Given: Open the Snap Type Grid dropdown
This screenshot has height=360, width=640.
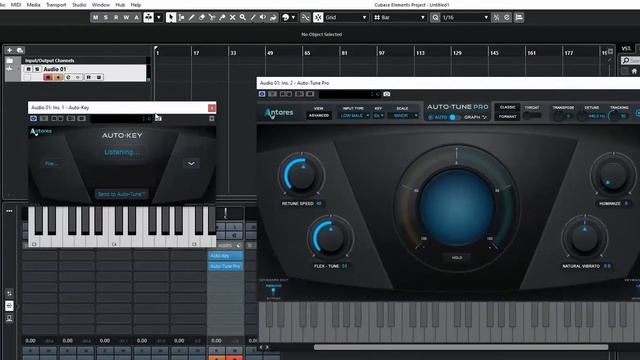Looking at the screenshot, I should 346,18.
